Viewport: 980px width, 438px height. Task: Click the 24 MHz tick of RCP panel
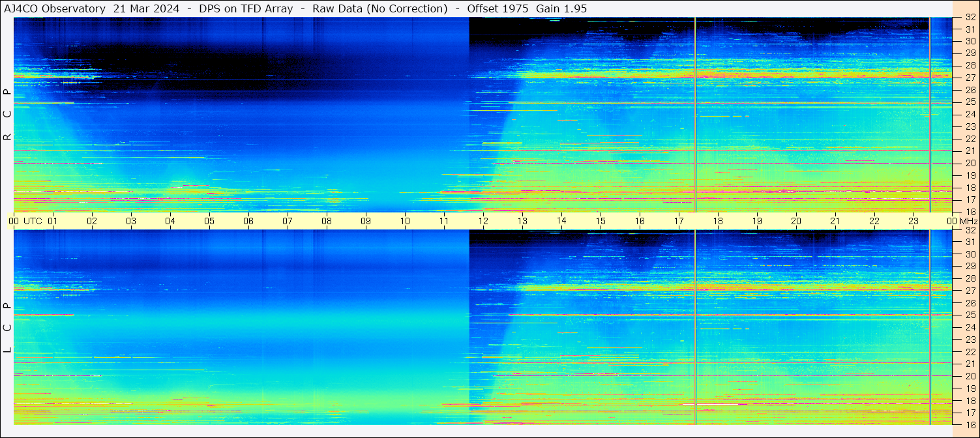970,115
